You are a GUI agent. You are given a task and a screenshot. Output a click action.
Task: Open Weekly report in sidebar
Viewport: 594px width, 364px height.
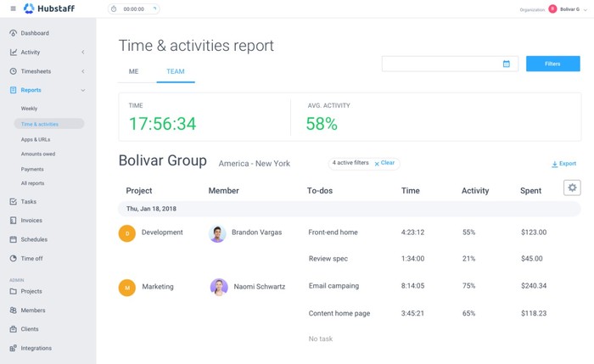click(x=29, y=109)
